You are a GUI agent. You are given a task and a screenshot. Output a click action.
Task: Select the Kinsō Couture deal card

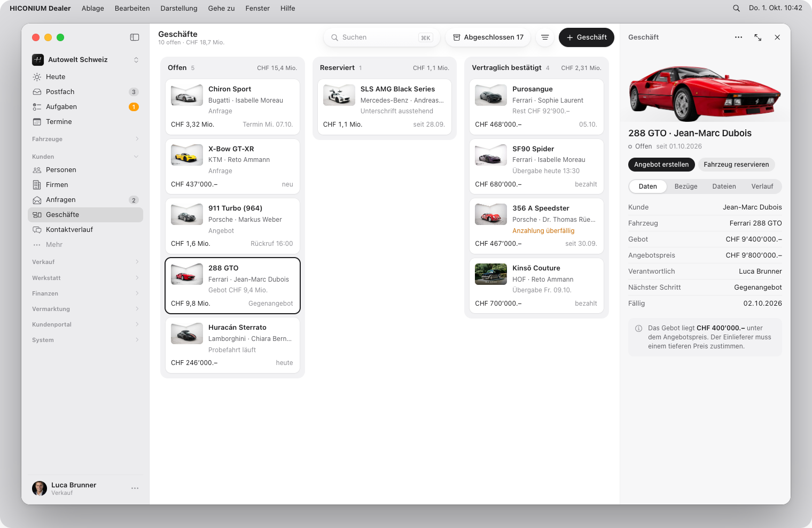click(x=536, y=286)
